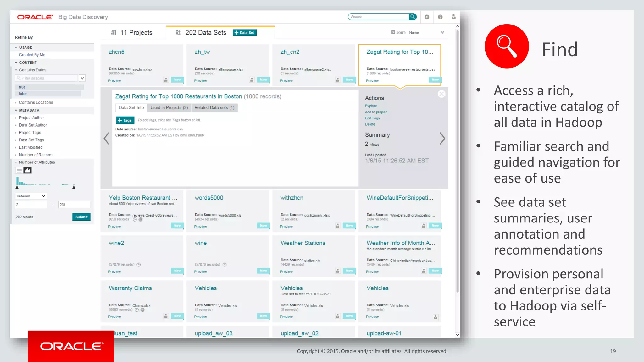Open the help question mark icon
The width and height of the screenshot is (644, 362).
(x=440, y=17)
